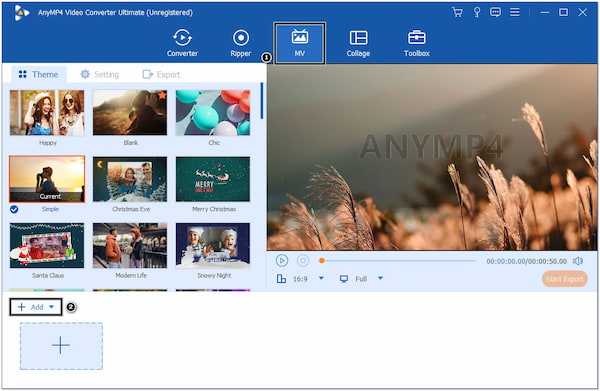Open the Ripper module

tap(241, 43)
